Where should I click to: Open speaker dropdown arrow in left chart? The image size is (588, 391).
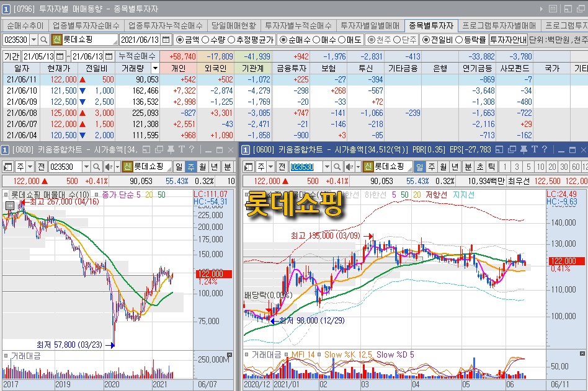(x=117, y=167)
